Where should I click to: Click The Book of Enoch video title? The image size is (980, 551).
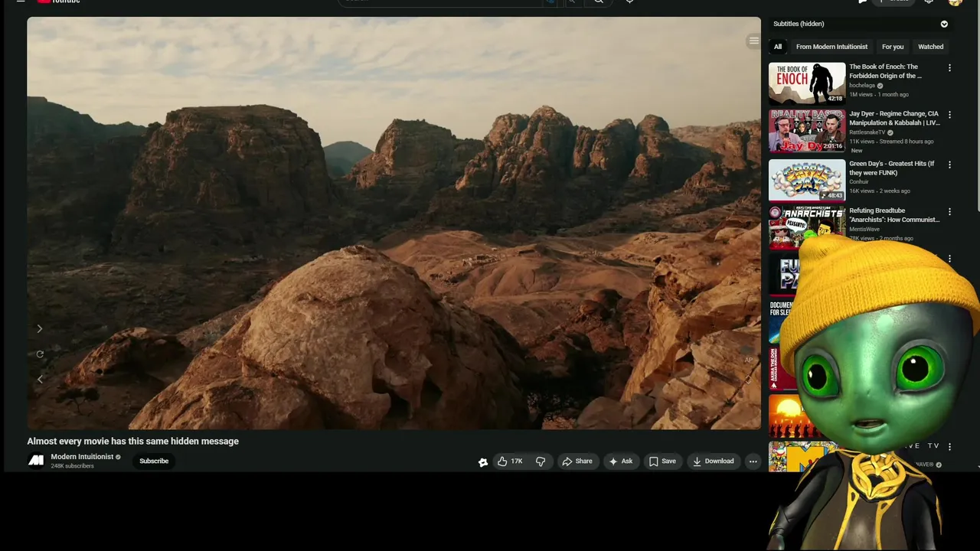tap(886, 71)
